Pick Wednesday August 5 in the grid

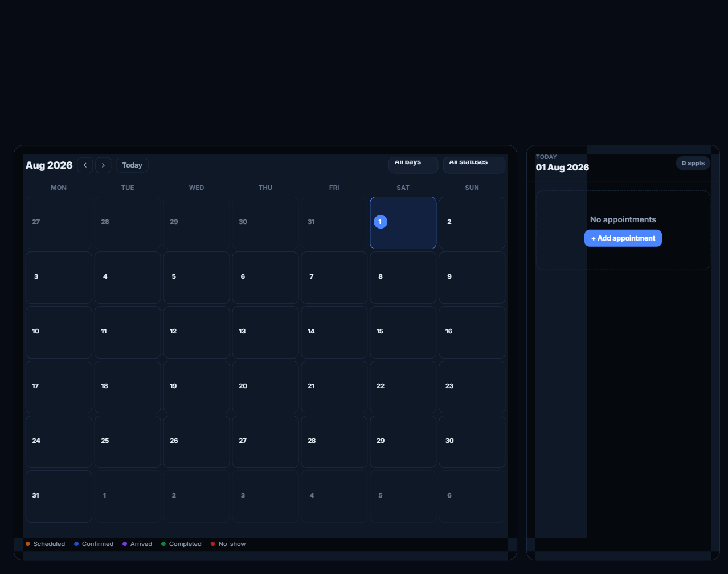(197, 278)
